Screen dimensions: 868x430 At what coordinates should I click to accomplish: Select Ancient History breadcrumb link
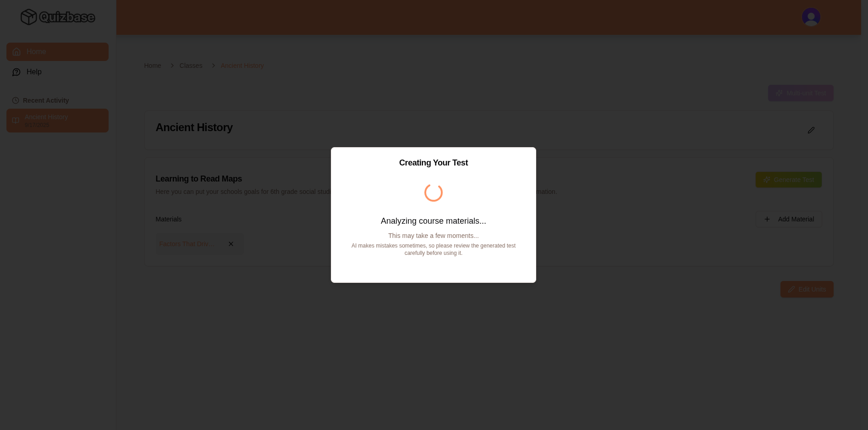coord(242,66)
